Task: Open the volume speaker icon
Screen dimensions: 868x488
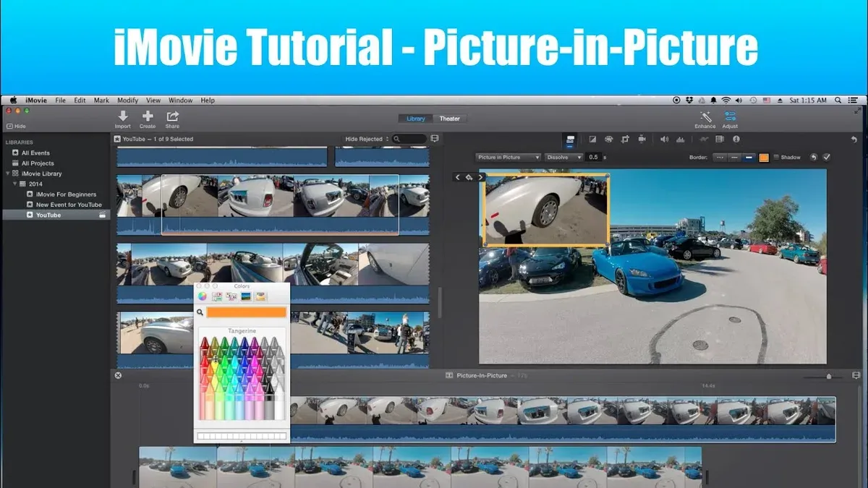Action: [x=664, y=139]
